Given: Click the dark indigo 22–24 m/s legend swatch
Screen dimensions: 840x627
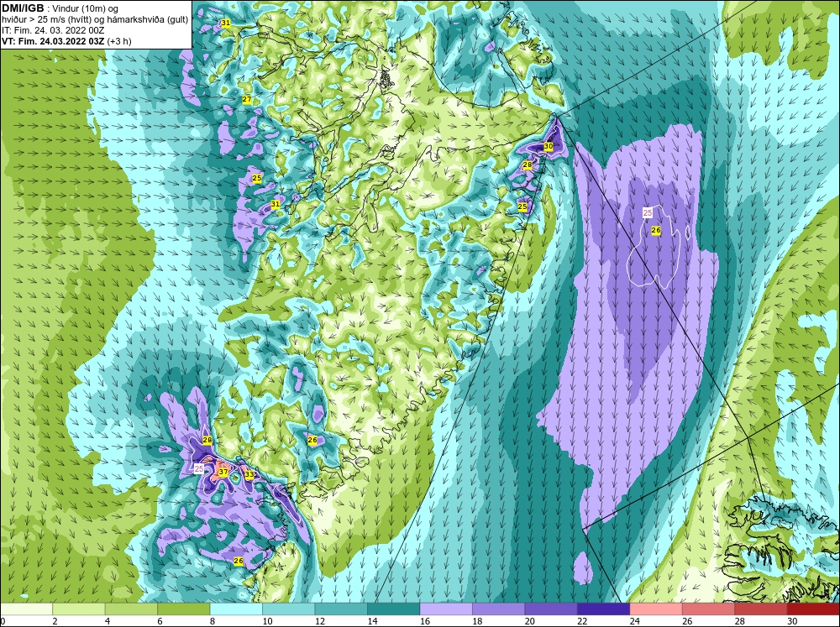Looking at the screenshot, I should point(604,609).
